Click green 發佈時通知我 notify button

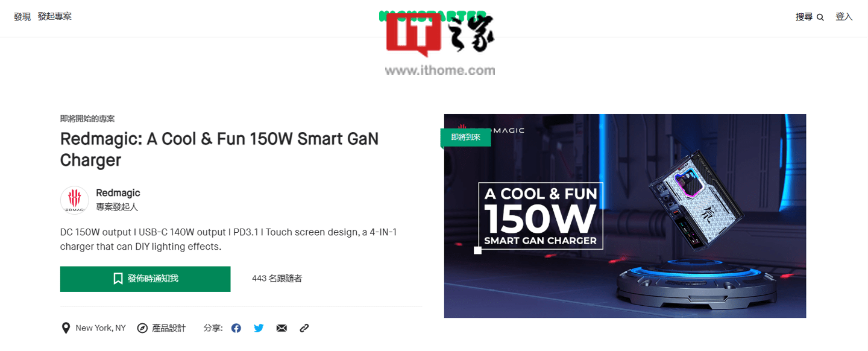pos(145,279)
